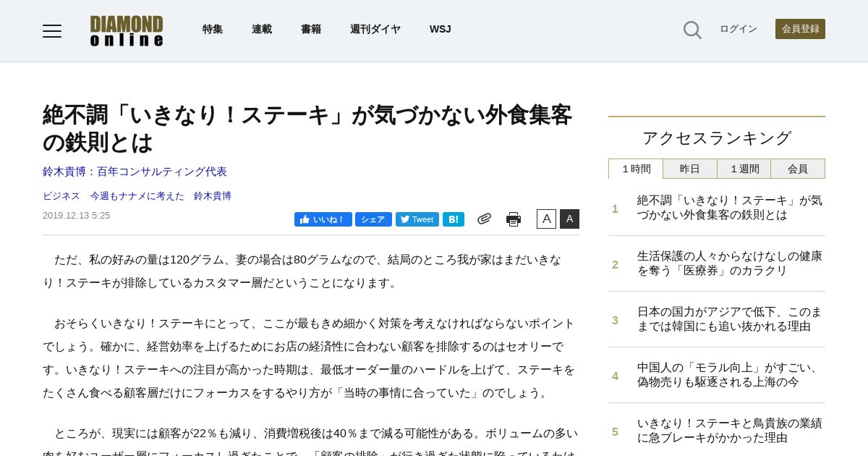Open ranking 5 いきなり！ステーキと鳥貴族 article
The height and width of the screenshot is (456, 868).
730,431
